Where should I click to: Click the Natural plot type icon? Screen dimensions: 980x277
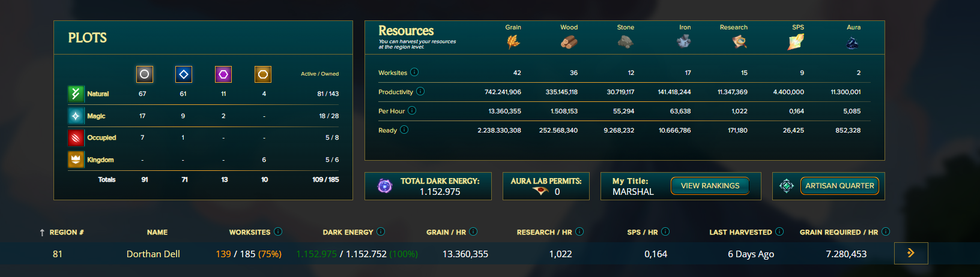click(x=76, y=94)
